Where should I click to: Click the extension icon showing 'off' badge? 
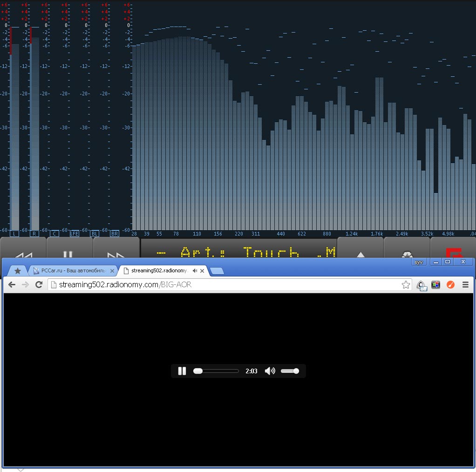[422, 285]
